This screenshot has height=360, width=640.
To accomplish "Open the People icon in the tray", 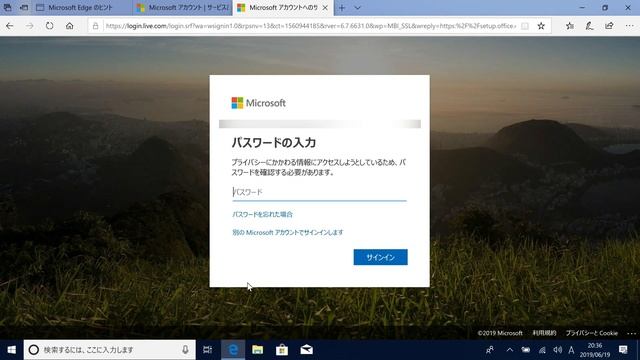I will tap(490, 350).
